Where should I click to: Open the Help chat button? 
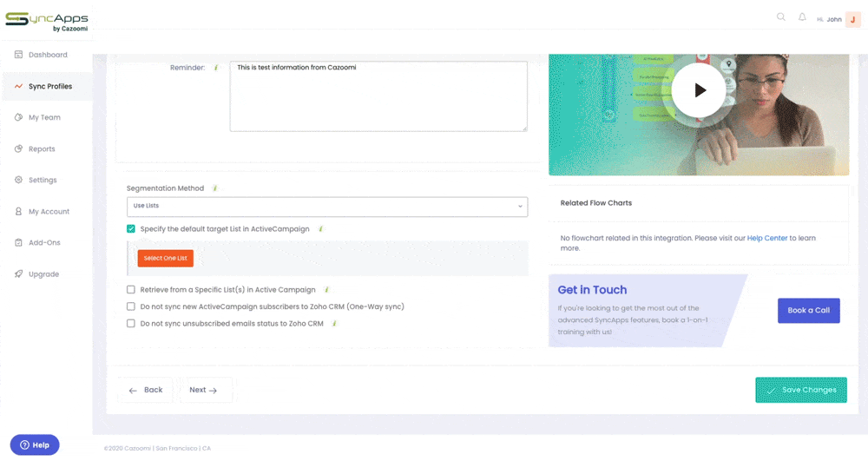click(35, 445)
